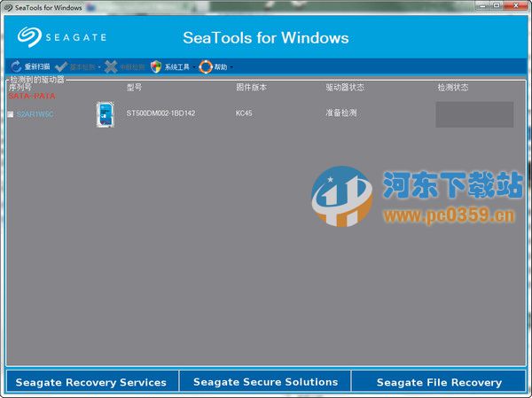Minimize the SeaTools window
The image size is (532, 398).
point(483,4)
